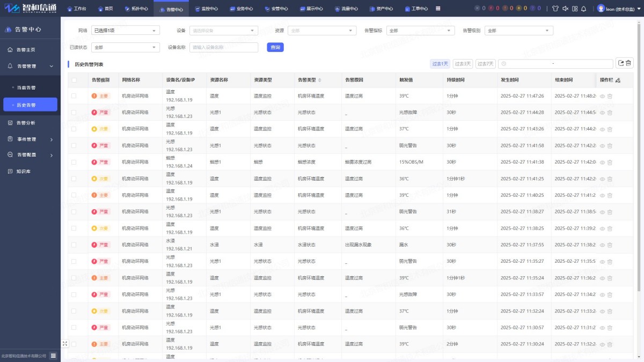View details eye for alarm at 11:41:58

click(602, 146)
